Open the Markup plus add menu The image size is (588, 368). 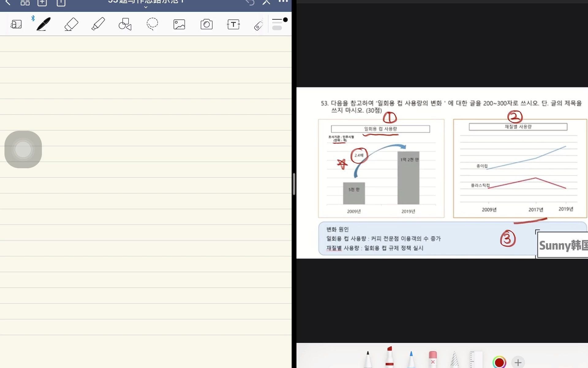(x=518, y=362)
